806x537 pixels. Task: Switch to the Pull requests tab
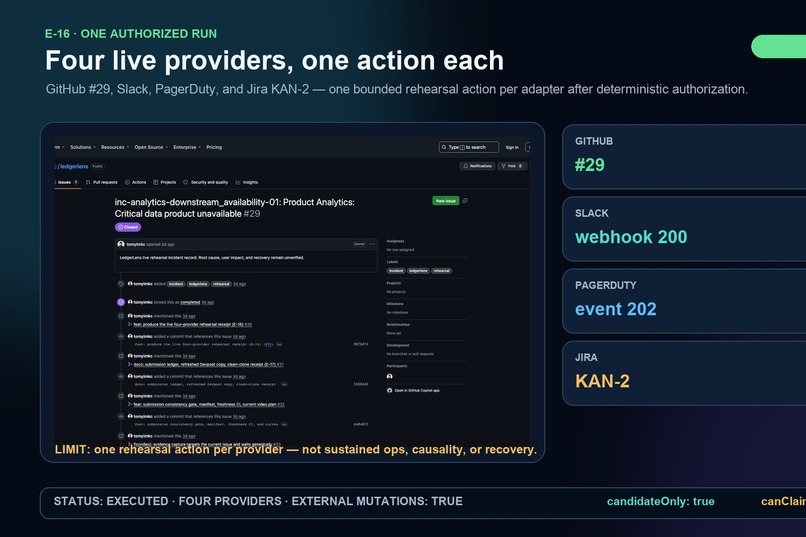pos(102,182)
